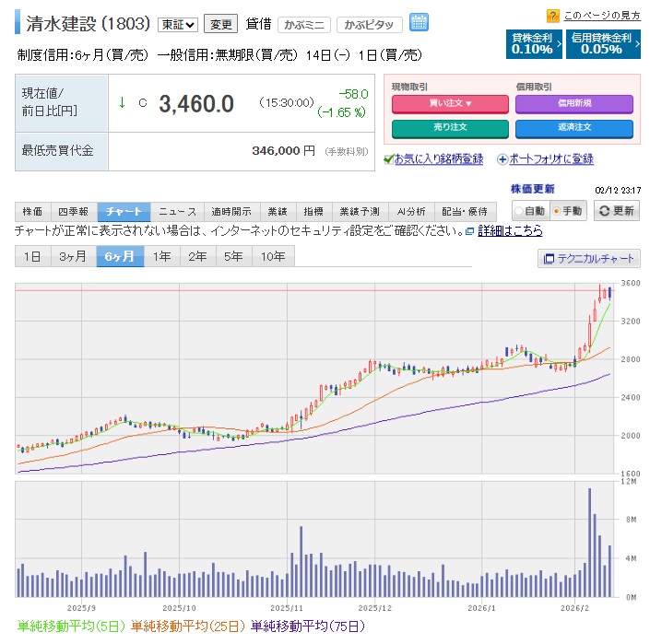Click the tallest volume bar in February 2026
This screenshot has width=650, height=644.
[589, 543]
